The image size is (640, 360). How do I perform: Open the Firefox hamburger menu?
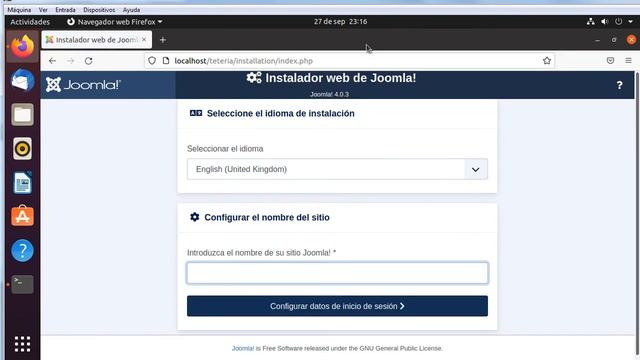click(x=628, y=61)
